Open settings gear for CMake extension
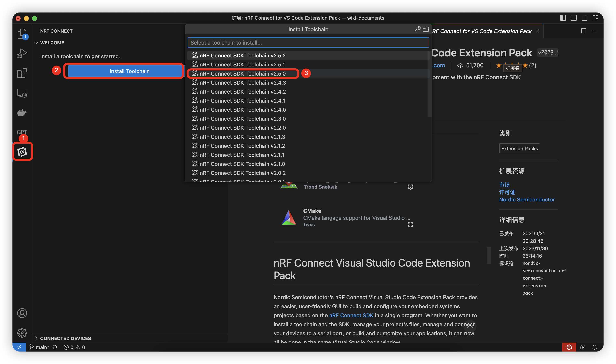 (x=410, y=224)
